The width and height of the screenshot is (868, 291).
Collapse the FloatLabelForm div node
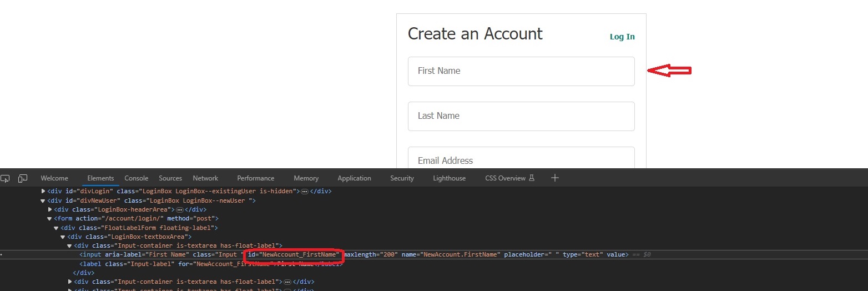[x=56, y=228]
